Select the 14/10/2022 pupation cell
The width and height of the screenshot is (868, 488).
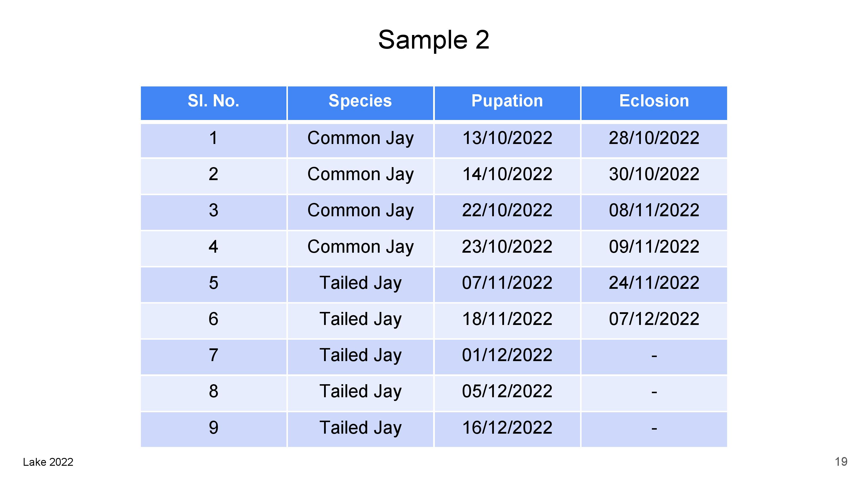507,174
